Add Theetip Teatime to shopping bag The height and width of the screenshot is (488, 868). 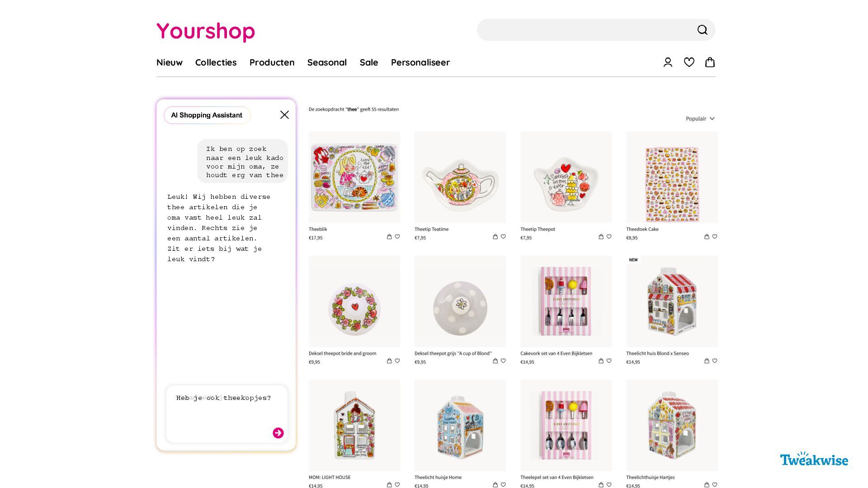click(x=495, y=237)
